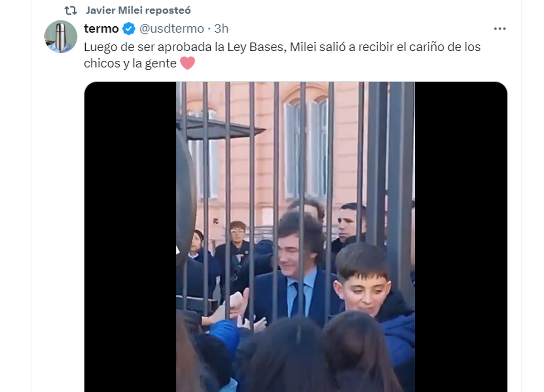
Task: Click the bold "termo" display name
Action: coord(101,29)
